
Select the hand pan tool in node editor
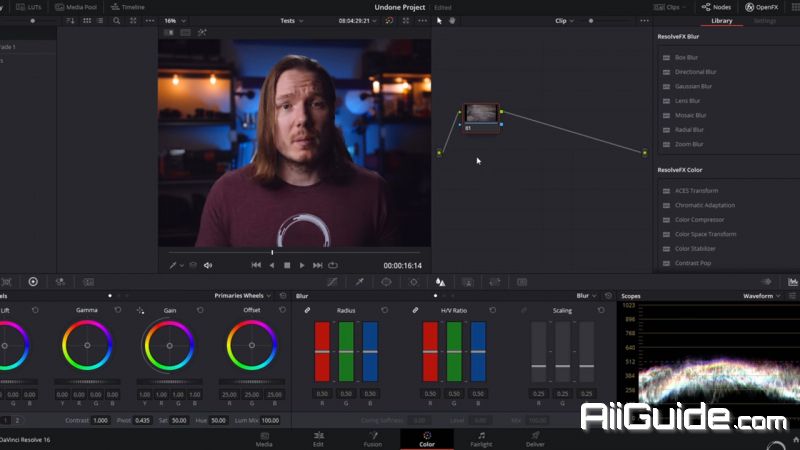pyautogui.click(x=452, y=21)
